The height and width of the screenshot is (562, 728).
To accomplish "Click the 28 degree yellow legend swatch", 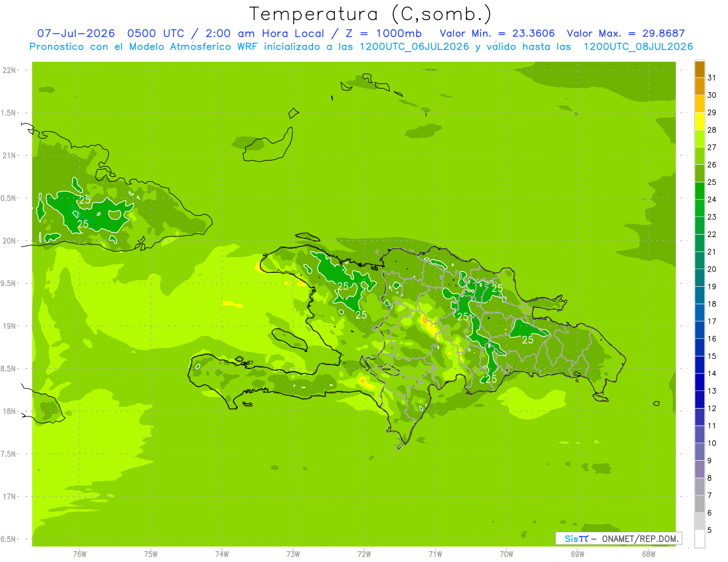I will tap(699, 122).
